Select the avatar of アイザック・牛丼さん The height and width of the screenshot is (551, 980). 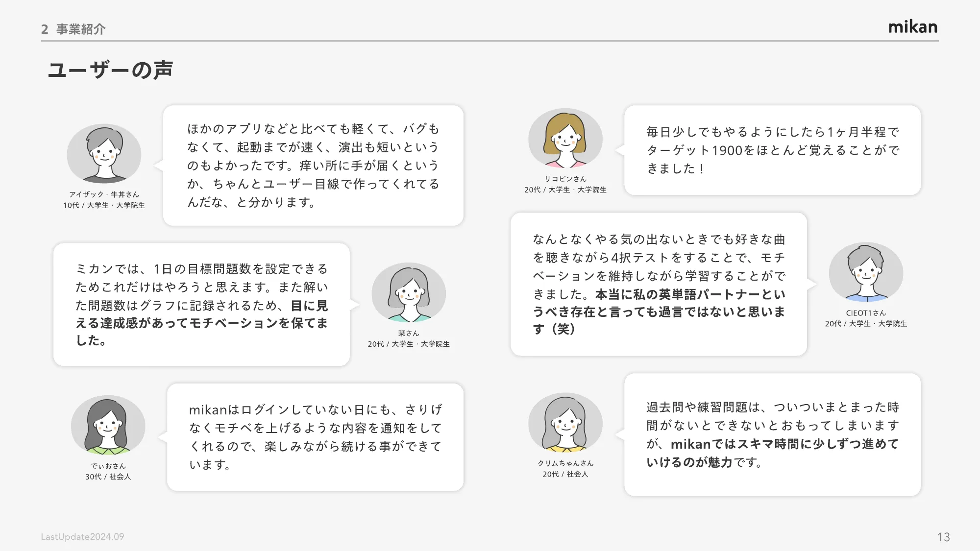tap(104, 154)
